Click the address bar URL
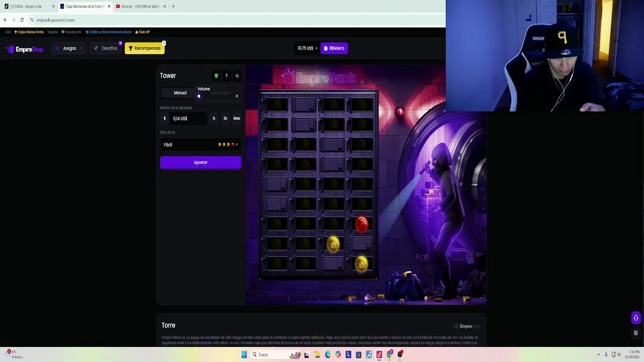644x362 pixels. tap(55, 20)
